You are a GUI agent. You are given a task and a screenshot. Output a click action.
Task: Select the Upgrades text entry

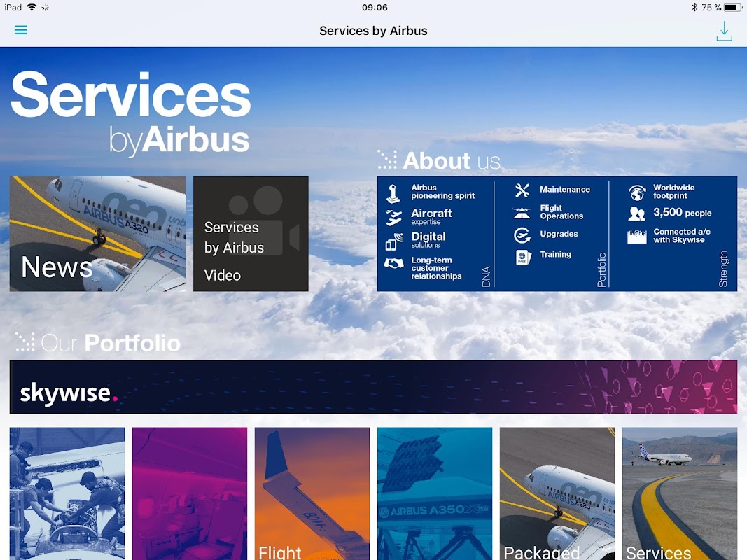tap(559, 234)
